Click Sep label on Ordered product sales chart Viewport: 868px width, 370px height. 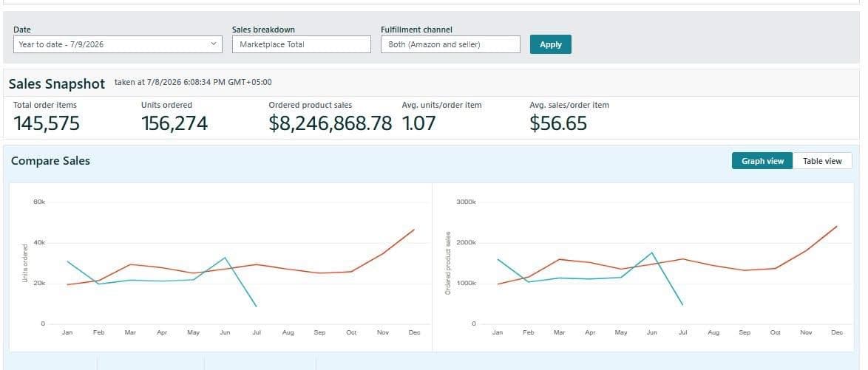745,332
